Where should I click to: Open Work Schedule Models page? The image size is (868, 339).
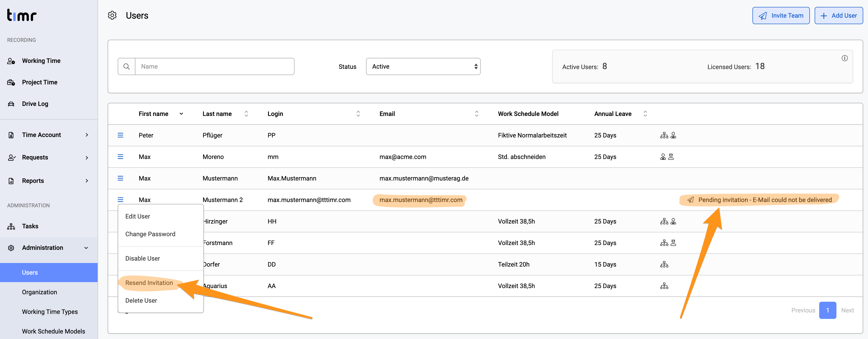pyautogui.click(x=54, y=331)
